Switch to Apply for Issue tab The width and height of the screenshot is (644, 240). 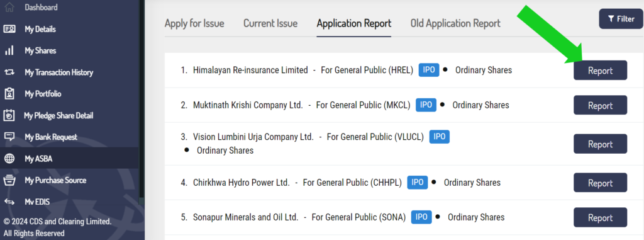coord(194,23)
